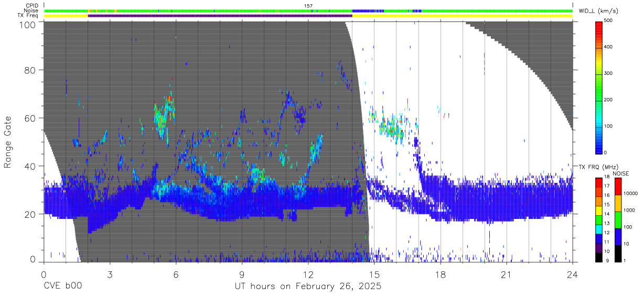This screenshot has height=297, width=644.
Task: Click the black 9-10 MHz segment of TX FRQ scale
Action: [599, 257]
